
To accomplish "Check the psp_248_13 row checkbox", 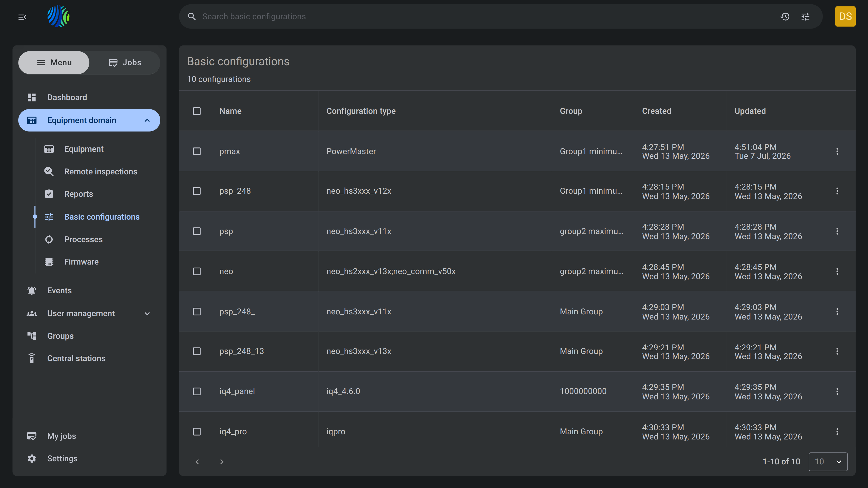I will coord(197,351).
